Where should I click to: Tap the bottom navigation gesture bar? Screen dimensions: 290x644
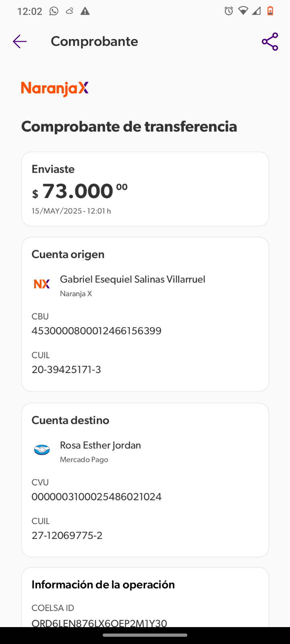[x=145, y=635]
